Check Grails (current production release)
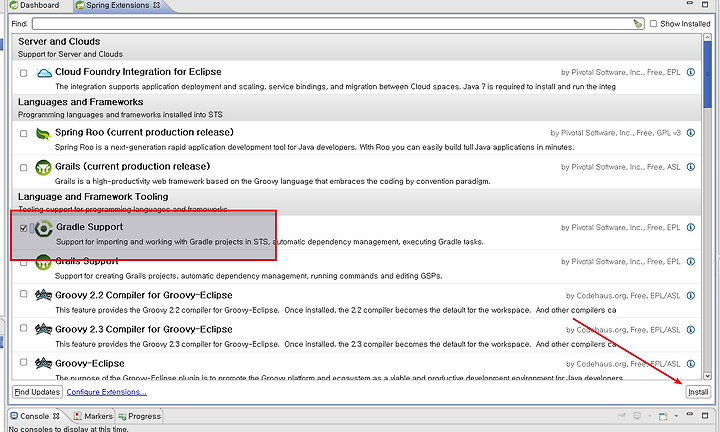Image resolution: width=720 pixels, height=432 pixels. (24, 168)
